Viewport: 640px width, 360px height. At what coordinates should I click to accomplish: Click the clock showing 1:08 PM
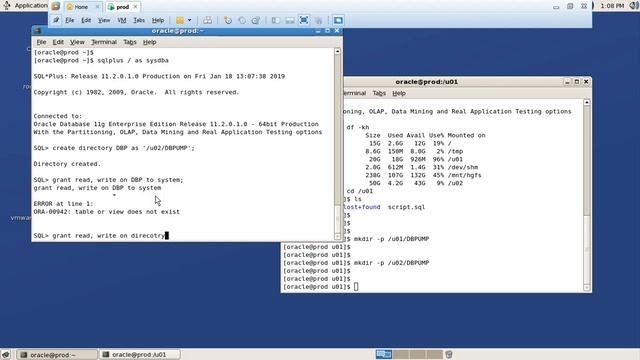(x=612, y=6)
